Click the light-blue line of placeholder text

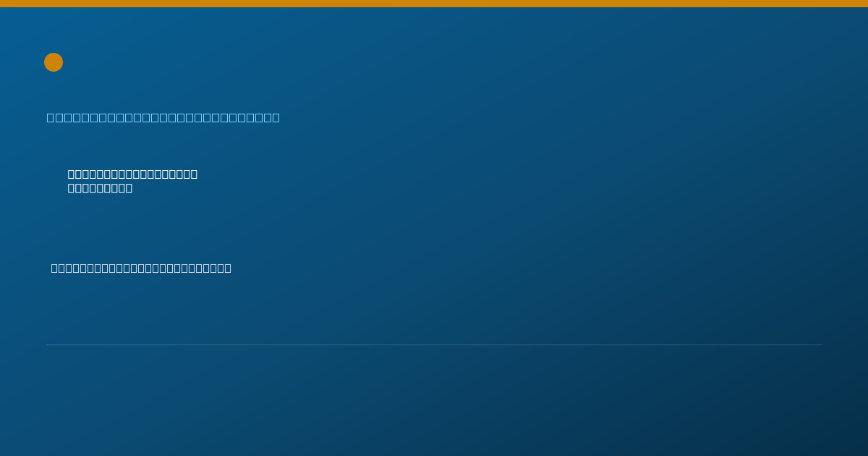click(163, 117)
